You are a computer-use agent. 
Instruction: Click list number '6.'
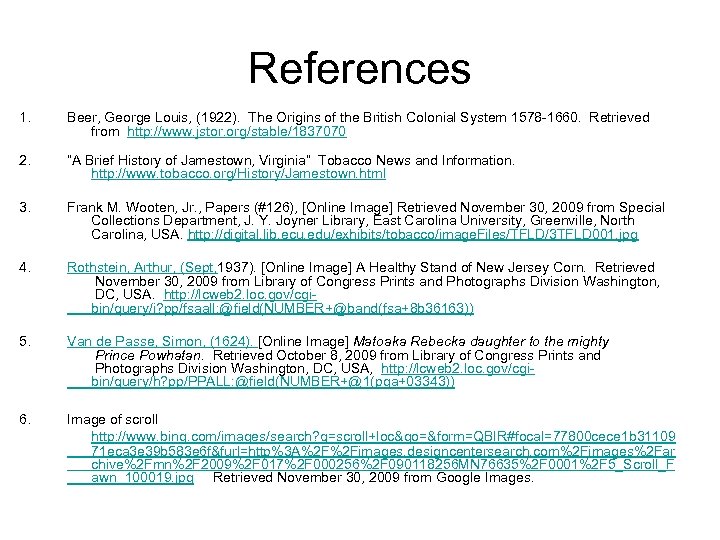click(x=25, y=419)
